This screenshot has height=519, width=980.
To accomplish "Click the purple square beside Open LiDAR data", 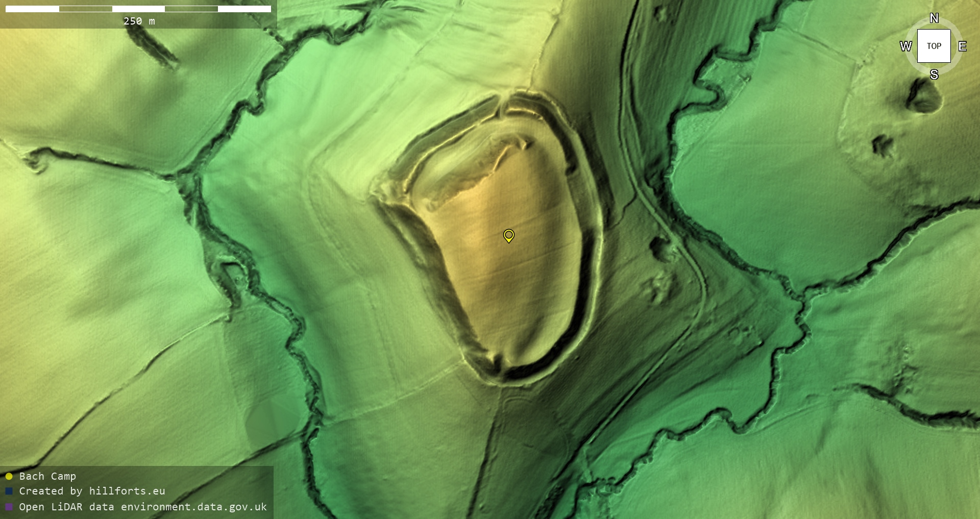I will [9, 507].
